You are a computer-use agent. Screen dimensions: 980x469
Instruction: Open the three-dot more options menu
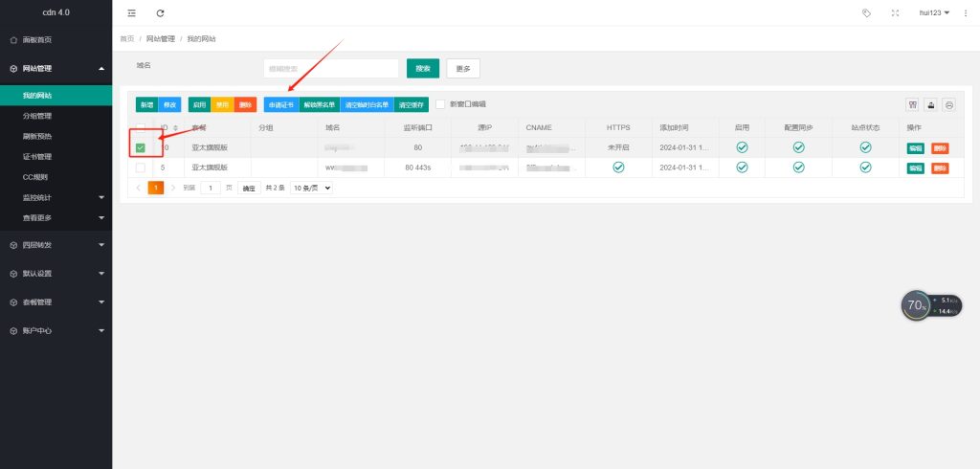(966, 13)
